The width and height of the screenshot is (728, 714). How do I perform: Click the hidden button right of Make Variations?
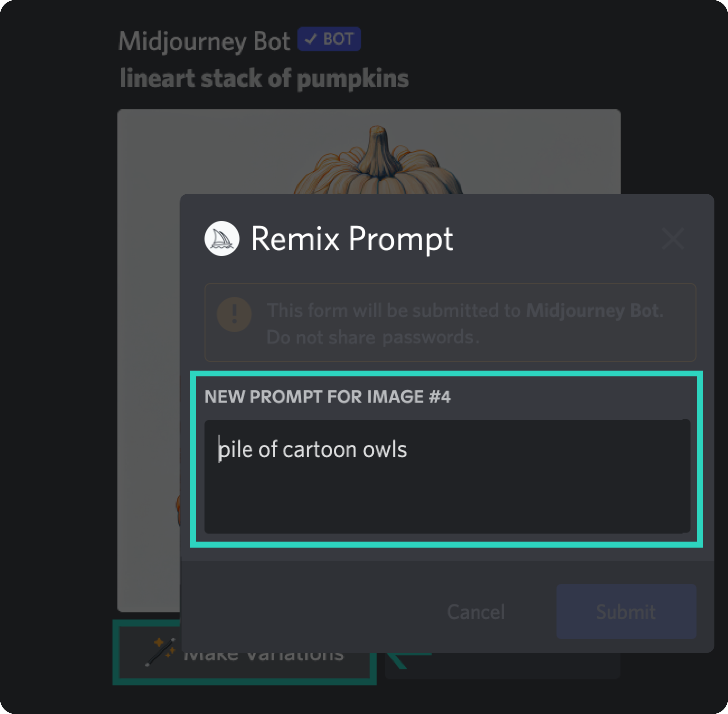click(502, 665)
